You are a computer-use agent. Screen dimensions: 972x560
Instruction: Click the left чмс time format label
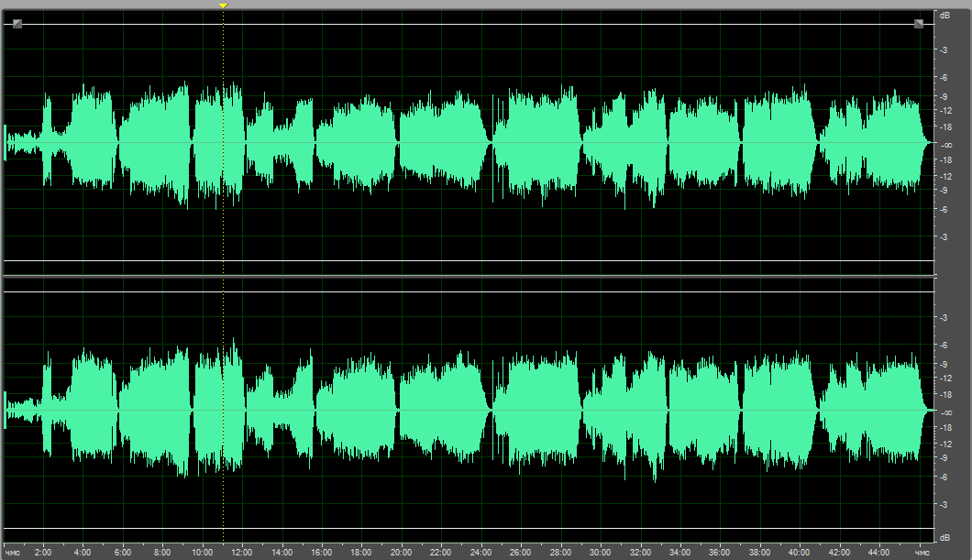13,553
